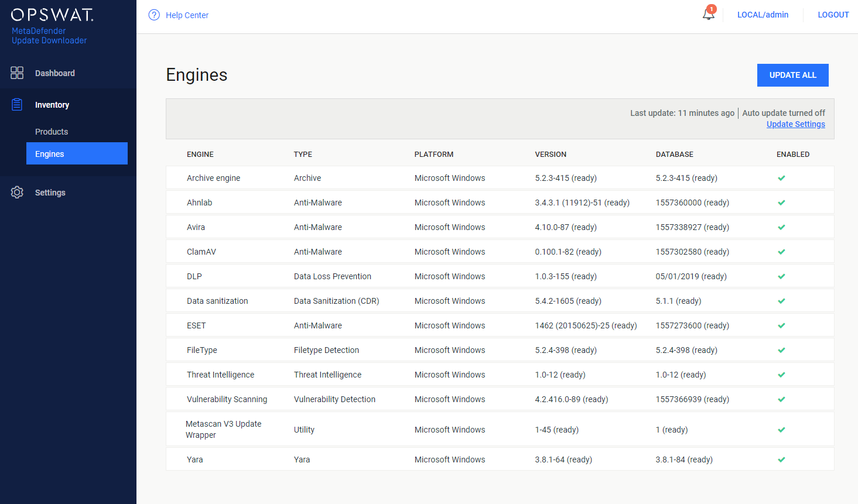858x504 pixels.
Task: Toggle enabled checkmark for Archive engine
Action: click(x=781, y=178)
